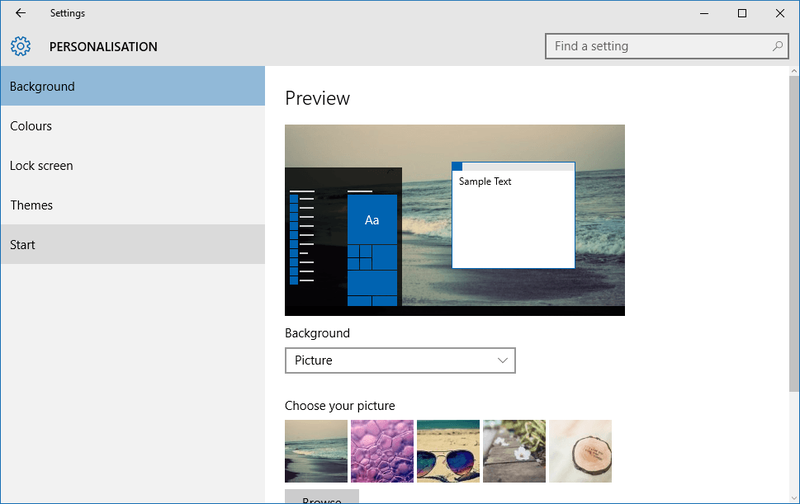Minimize the Settings window
The image size is (800, 504).
coord(704,13)
